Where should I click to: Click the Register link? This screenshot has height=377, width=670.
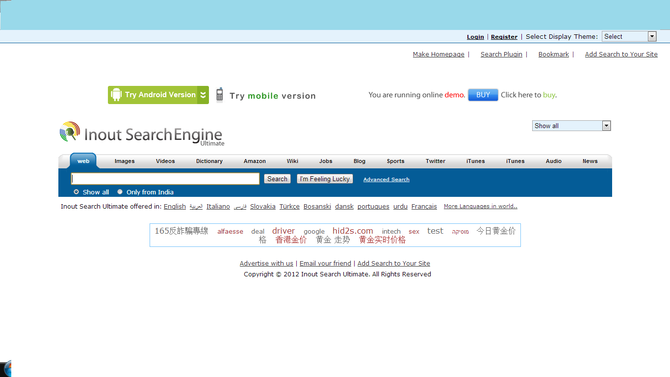pos(504,37)
